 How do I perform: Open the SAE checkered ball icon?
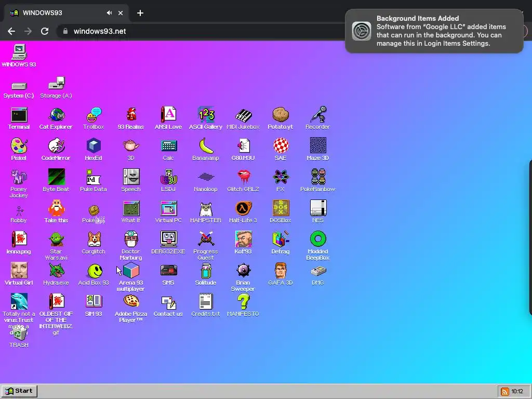pyautogui.click(x=280, y=146)
